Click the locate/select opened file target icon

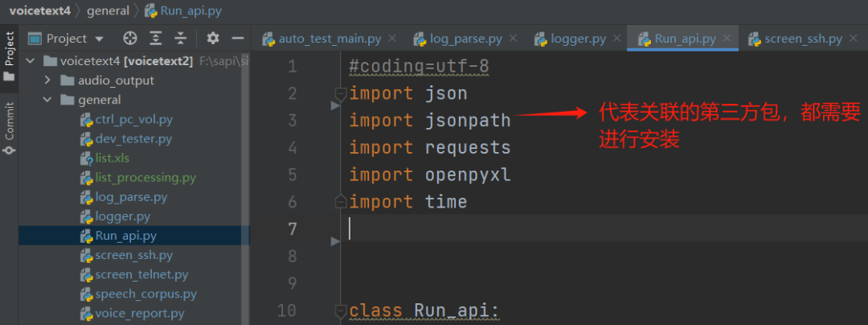coord(130,38)
